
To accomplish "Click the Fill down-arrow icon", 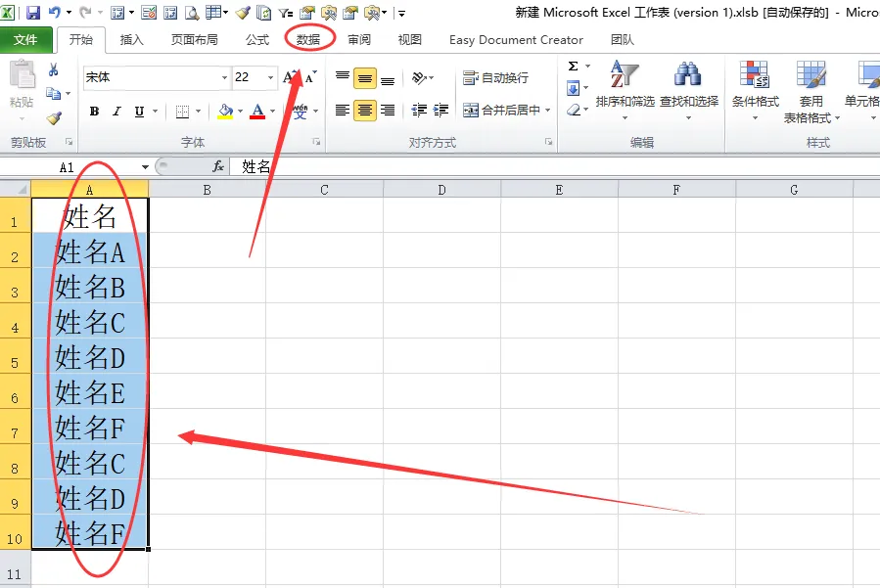I will pos(573,88).
